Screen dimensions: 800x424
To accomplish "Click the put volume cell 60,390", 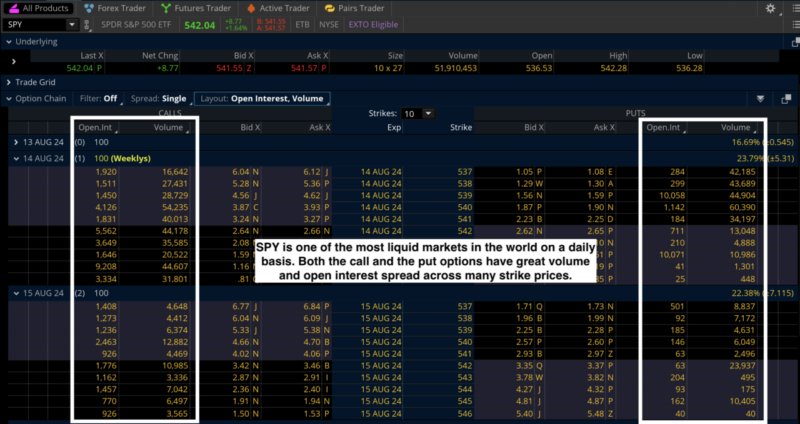I will (x=742, y=207).
